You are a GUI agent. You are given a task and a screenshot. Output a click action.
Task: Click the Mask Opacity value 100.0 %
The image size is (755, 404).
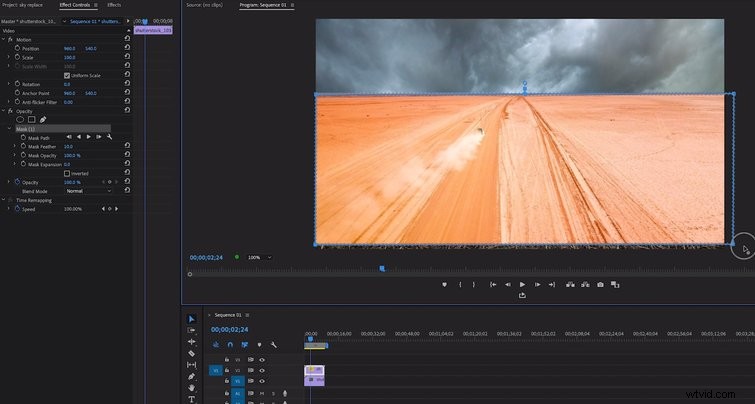[x=72, y=156]
